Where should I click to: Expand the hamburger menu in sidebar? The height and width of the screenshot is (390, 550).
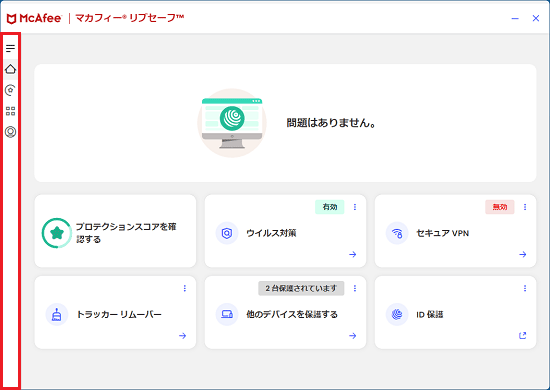tap(11, 48)
